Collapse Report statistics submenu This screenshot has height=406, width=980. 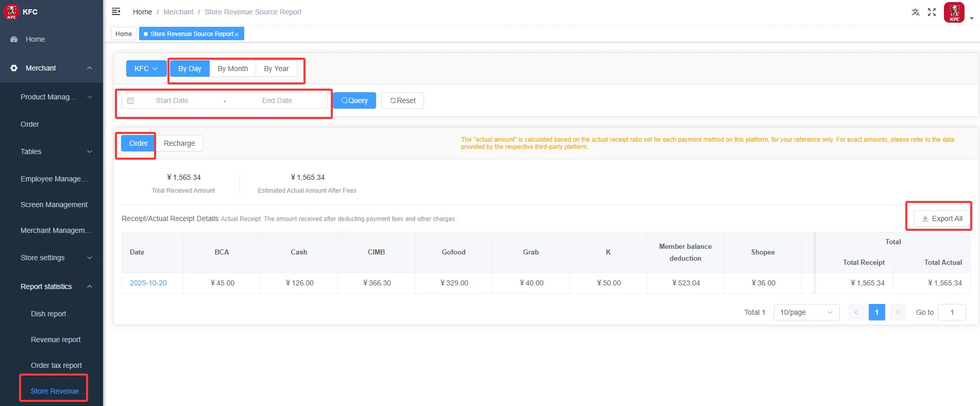(x=90, y=286)
